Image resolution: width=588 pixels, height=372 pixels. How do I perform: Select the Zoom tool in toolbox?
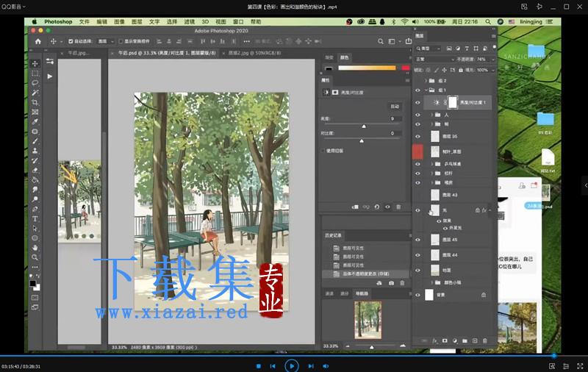35,257
